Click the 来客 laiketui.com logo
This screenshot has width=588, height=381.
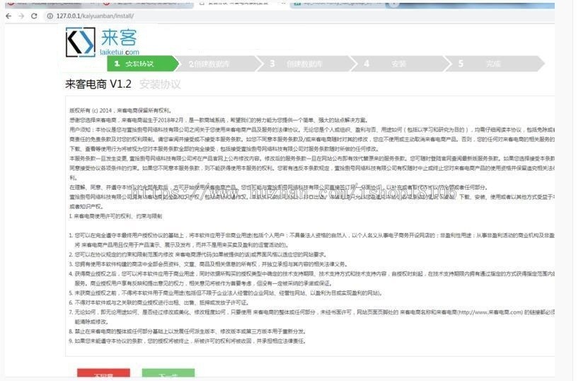[x=103, y=42]
